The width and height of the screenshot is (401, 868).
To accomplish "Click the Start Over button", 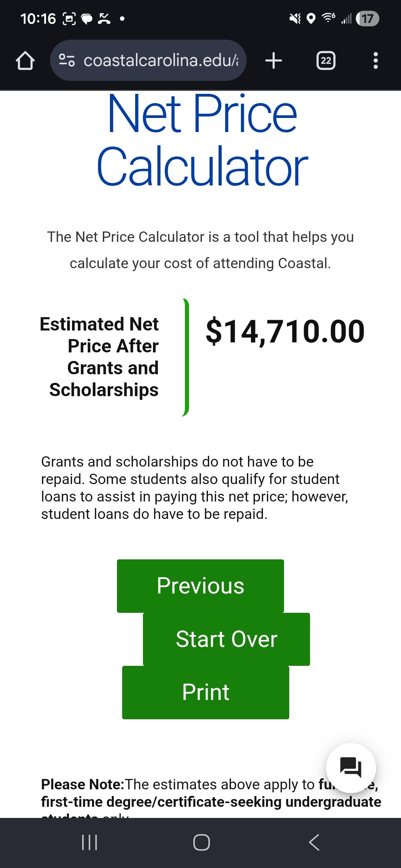I will click(226, 639).
